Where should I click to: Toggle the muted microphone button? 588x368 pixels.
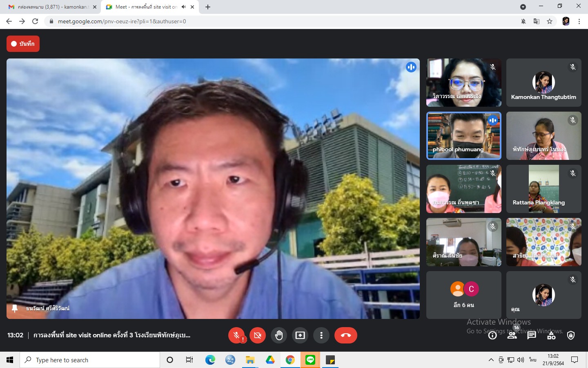click(236, 335)
